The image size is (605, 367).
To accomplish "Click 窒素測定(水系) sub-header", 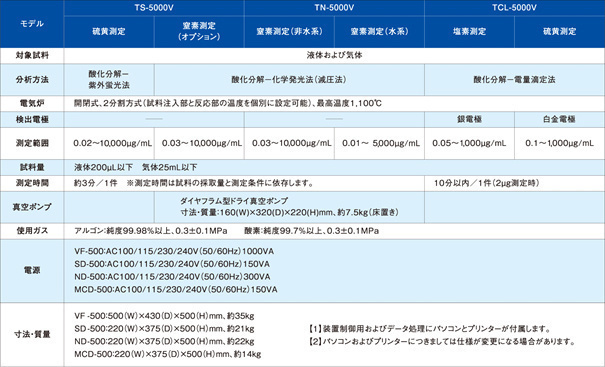I will tap(379, 32).
